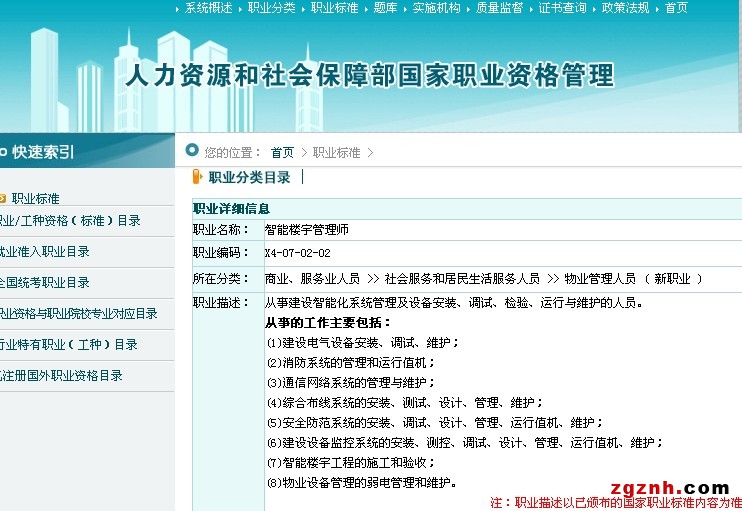The height and width of the screenshot is (511, 742).
Task: Click the 快速索引 header bullet icon
Action: point(3,152)
